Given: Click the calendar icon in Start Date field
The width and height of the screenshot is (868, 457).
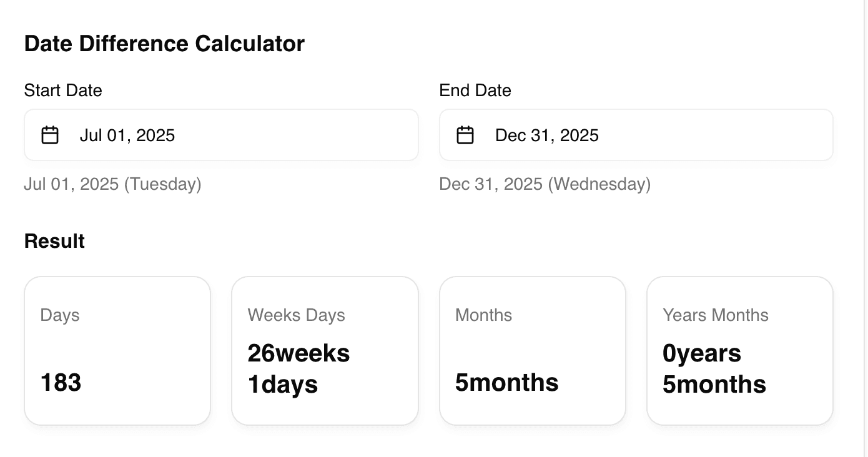Looking at the screenshot, I should point(50,135).
